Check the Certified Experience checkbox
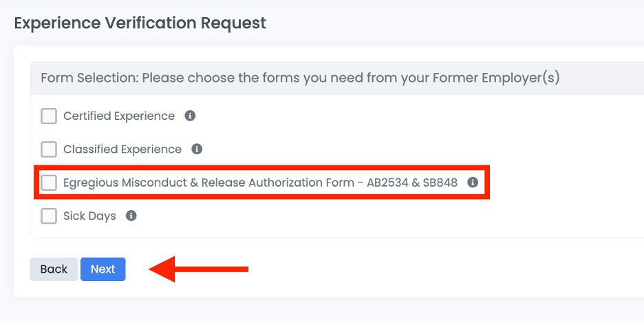The height and width of the screenshot is (321, 644). coord(49,116)
